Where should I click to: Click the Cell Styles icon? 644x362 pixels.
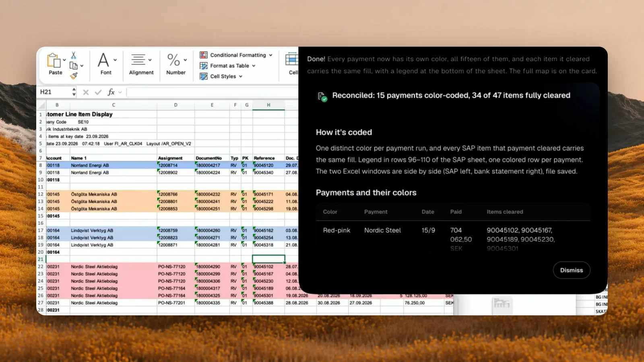point(204,76)
